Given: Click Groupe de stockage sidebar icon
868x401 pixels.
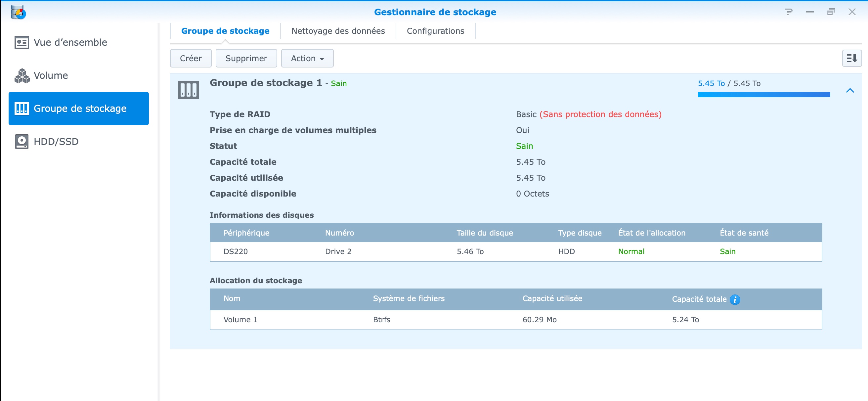Looking at the screenshot, I should (22, 109).
